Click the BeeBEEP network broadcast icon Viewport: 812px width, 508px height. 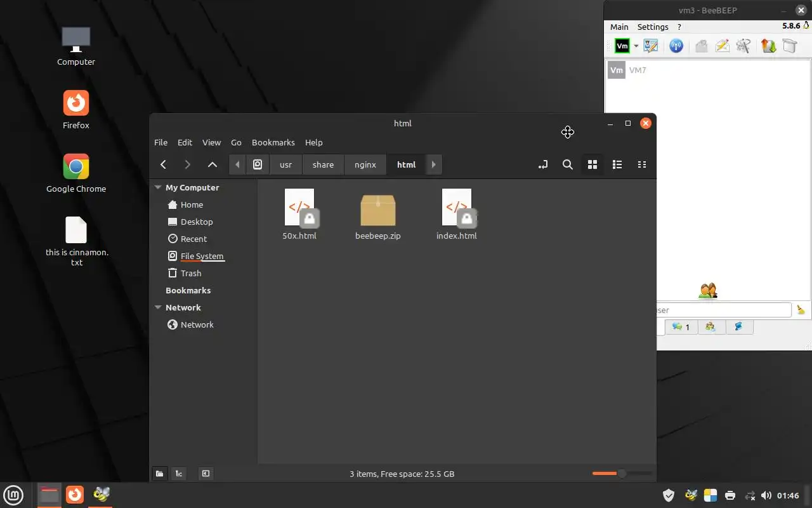coord(676,46)
